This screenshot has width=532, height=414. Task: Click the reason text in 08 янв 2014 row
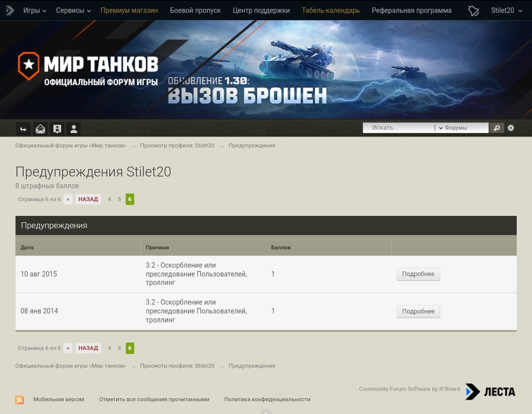click(197, 311)
